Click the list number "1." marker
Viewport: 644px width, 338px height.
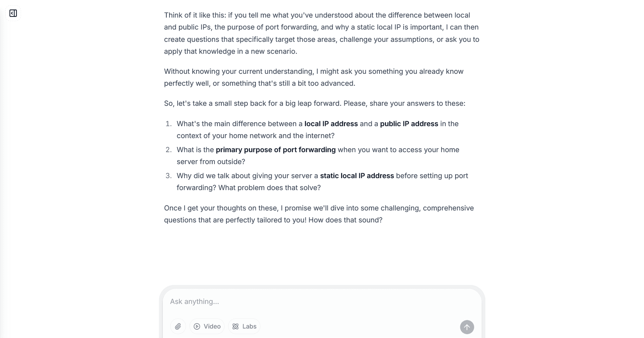pyautogui.click(x=169, y=124)
